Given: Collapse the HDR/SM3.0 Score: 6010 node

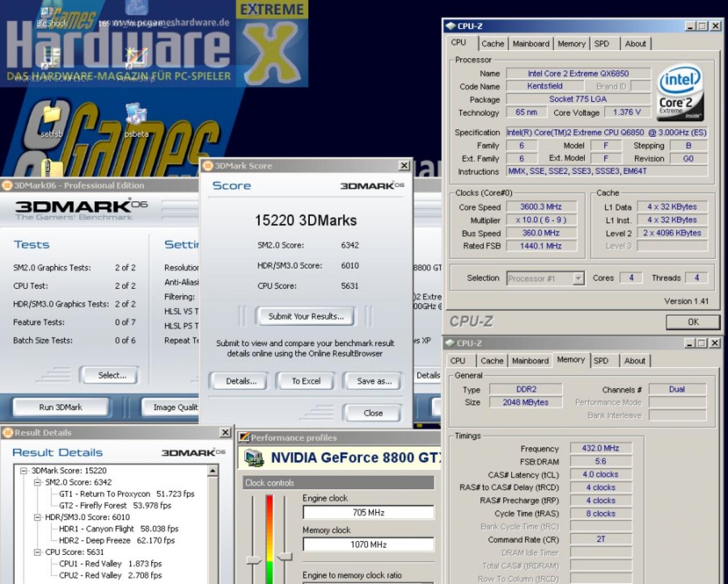Looking at the screenshot, I should (x=38, y=517).
